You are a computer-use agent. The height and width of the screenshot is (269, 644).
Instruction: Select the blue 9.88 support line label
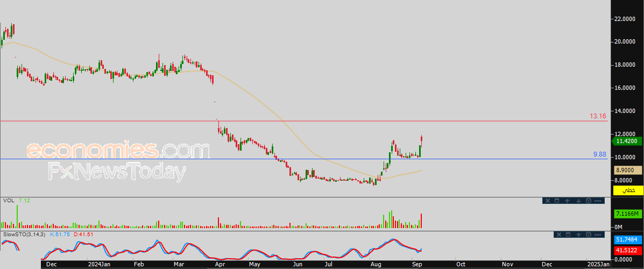click(600, 154)
